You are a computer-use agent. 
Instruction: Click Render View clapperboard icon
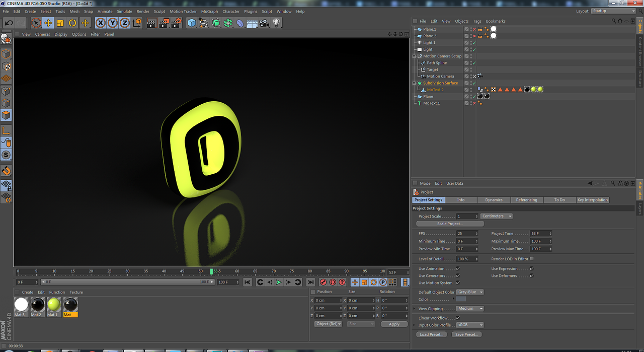(x=151, y=23)
